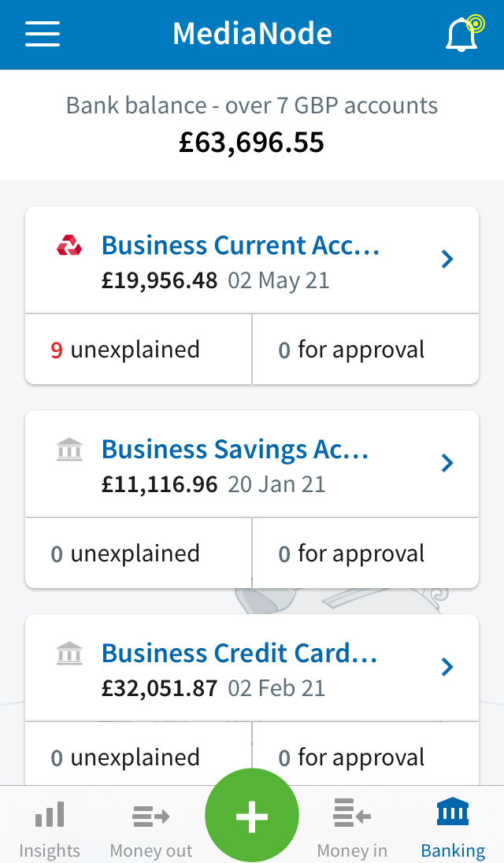
Task: Open notifications via the bell icon
Action: [461, 35]
